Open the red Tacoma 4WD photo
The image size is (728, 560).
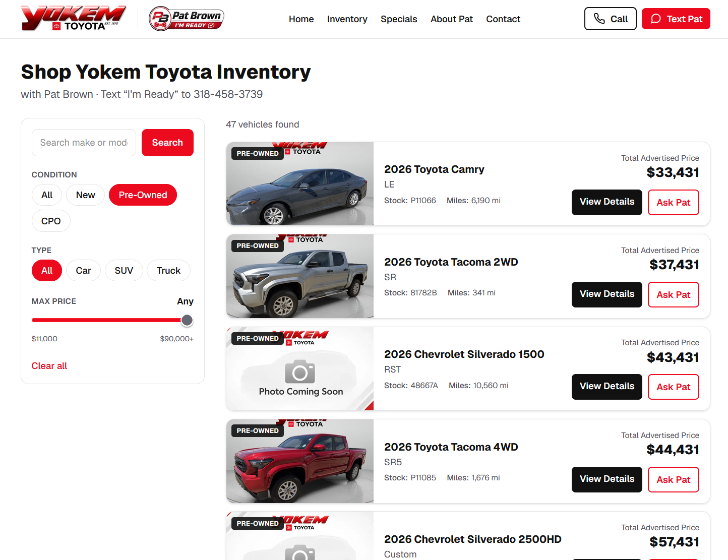(300, 461)
